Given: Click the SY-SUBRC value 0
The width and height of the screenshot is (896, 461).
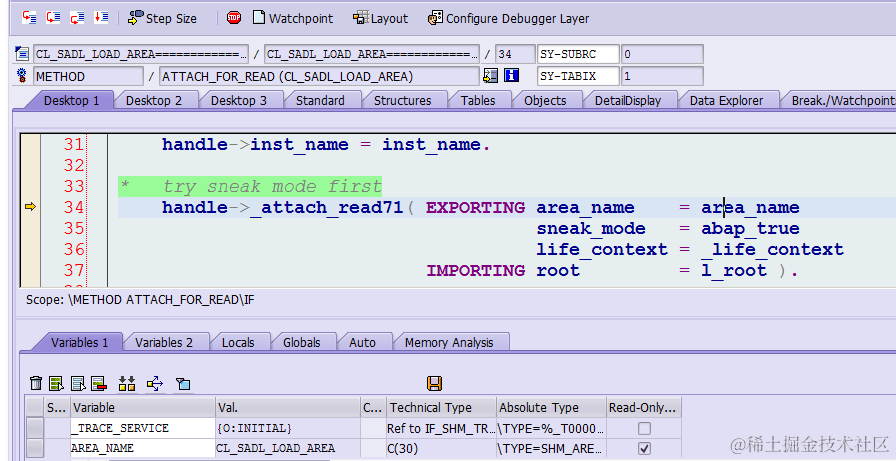Looking at the screenshot, I should coord(662,54).
